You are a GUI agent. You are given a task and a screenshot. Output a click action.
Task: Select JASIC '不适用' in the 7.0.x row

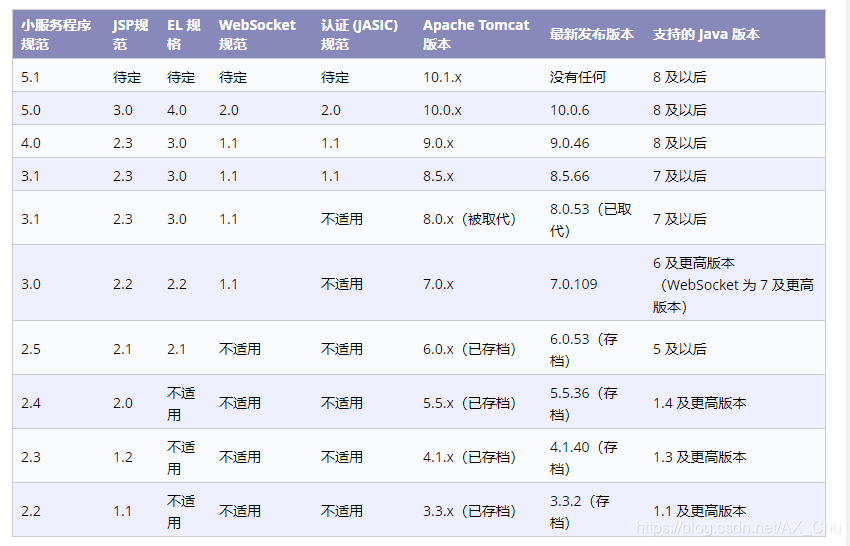[x=342, y=284]
